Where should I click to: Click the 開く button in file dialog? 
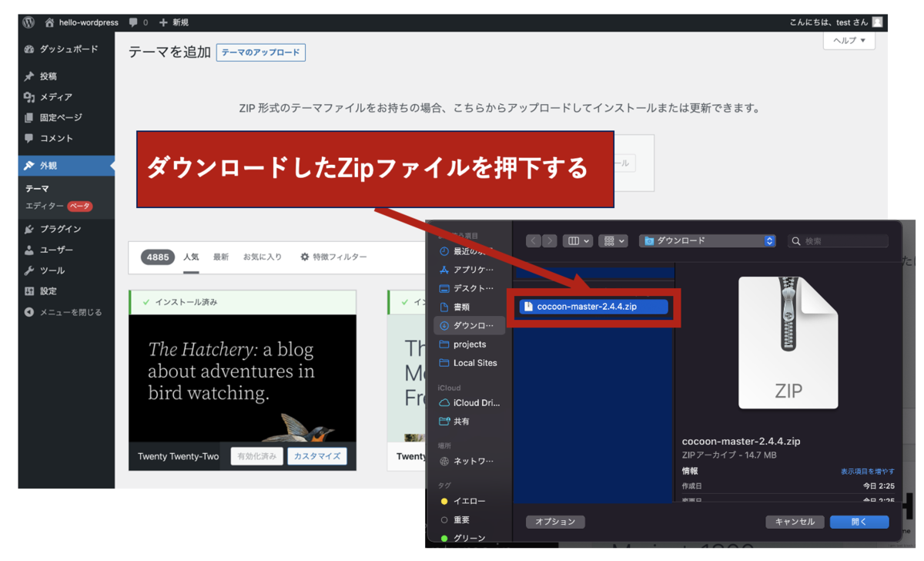tap(859, 522)
